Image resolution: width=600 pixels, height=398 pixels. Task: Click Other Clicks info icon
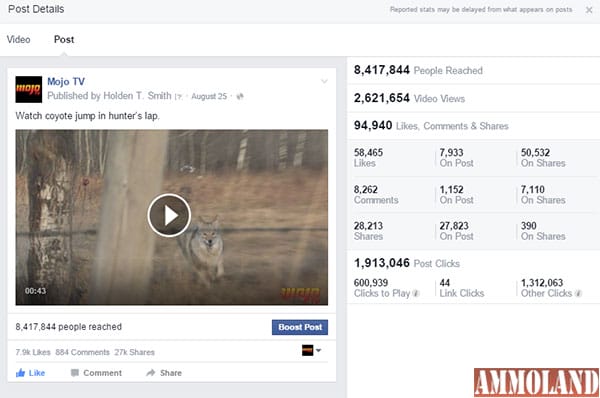[578, 294]
